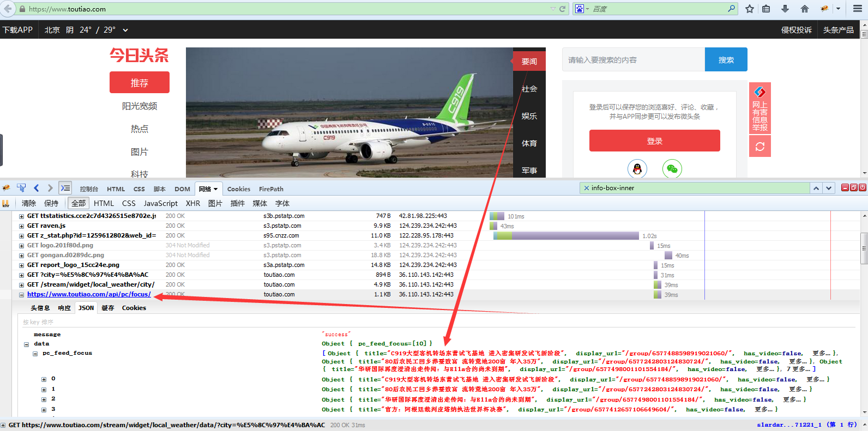This screenshot has height=431, width=868.
Task: Open the 响应 response tab
Action: click(64, 308)
